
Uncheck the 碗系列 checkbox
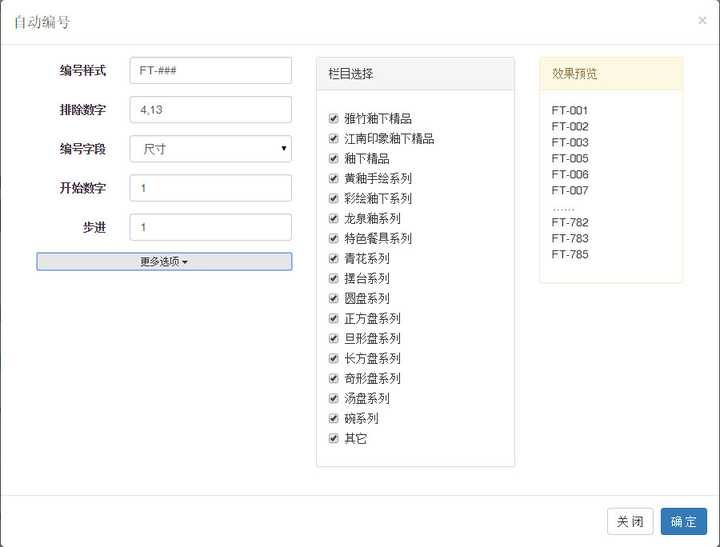click(334, 418)
